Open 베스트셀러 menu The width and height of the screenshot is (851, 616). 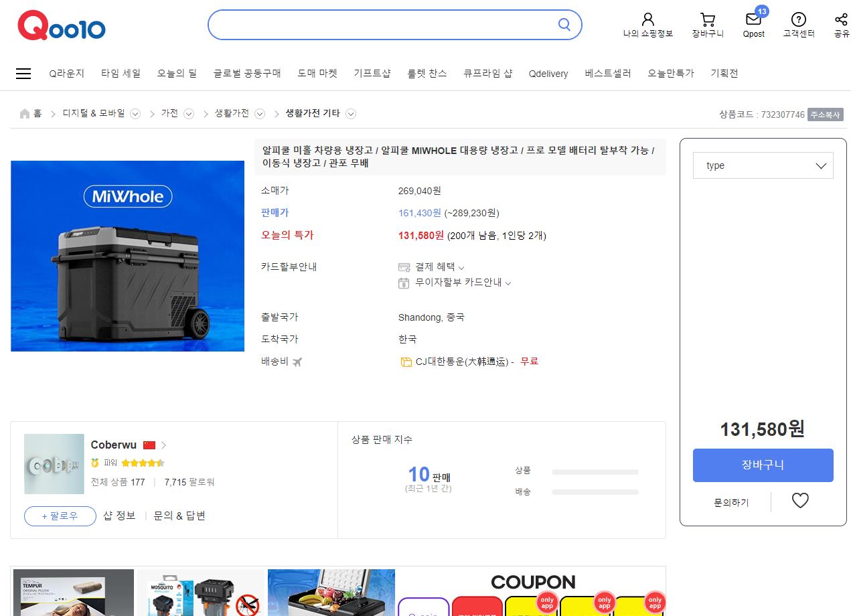pyautogui.click(x=608, y=74)
